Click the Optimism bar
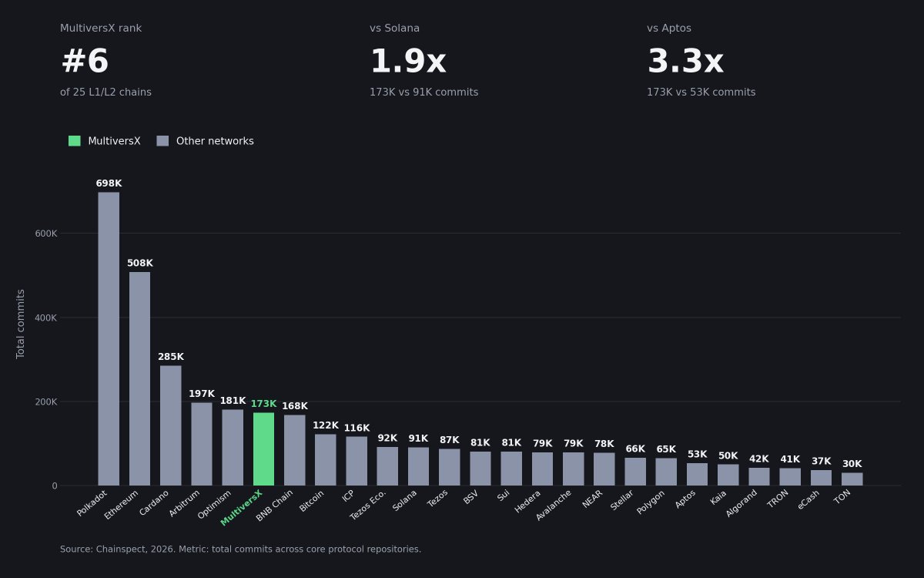This screenshot has width=924, height=578. coord(233,448)
